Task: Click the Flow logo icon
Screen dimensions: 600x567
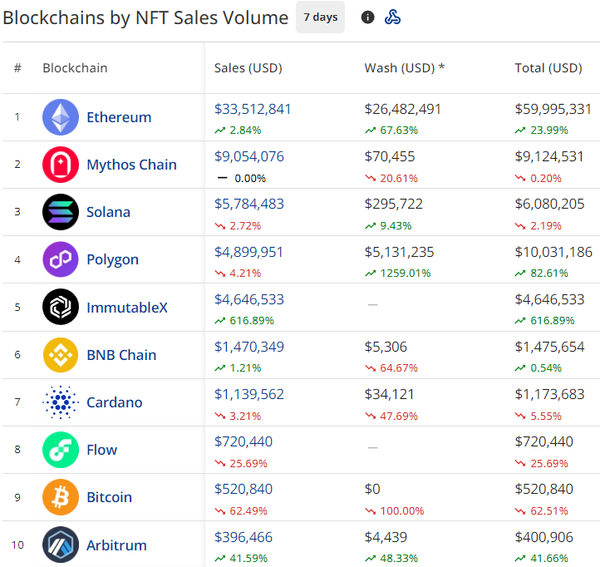Action: coord(60,450)
